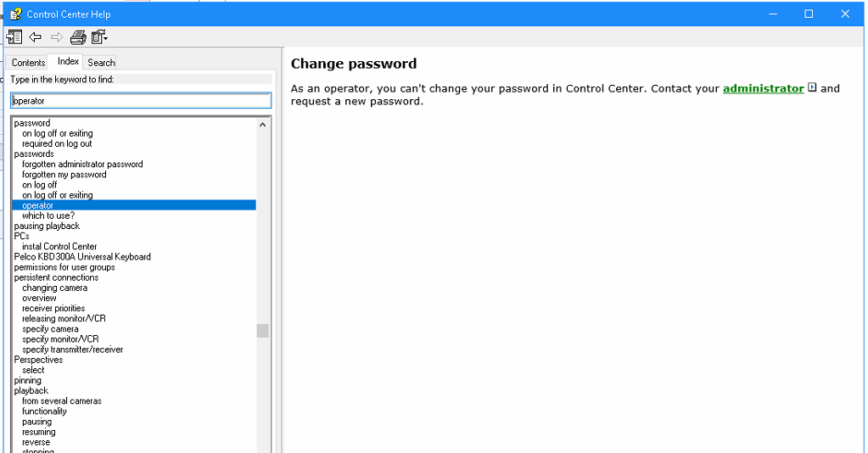Select 'persistent connections' index entry
The width and height of the screenshot is (868, 453).
pos(56,277)
